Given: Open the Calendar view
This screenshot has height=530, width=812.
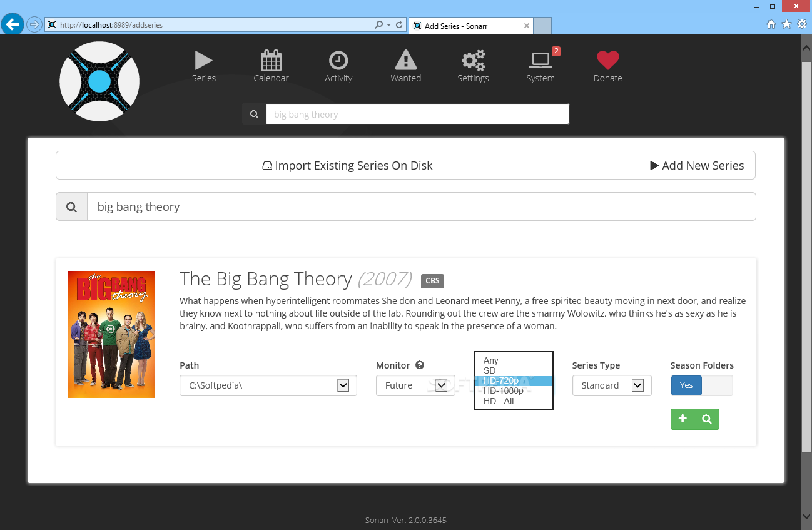Looking at the screenshot, I should 271,67.
